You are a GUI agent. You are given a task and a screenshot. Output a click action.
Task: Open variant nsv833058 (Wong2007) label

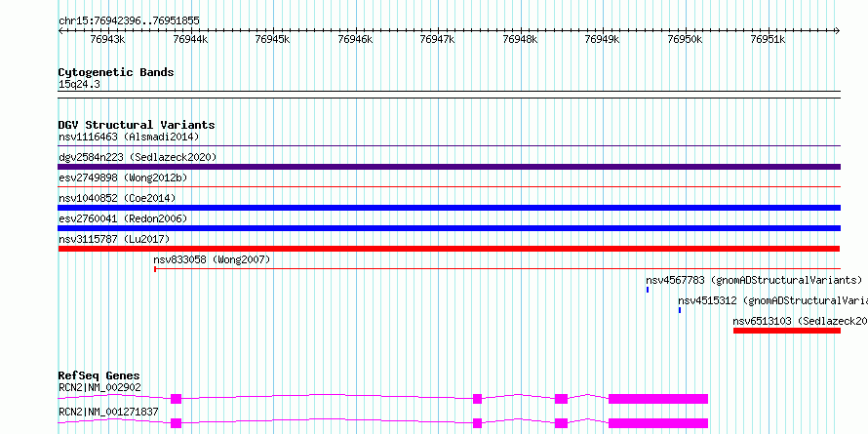212,259
